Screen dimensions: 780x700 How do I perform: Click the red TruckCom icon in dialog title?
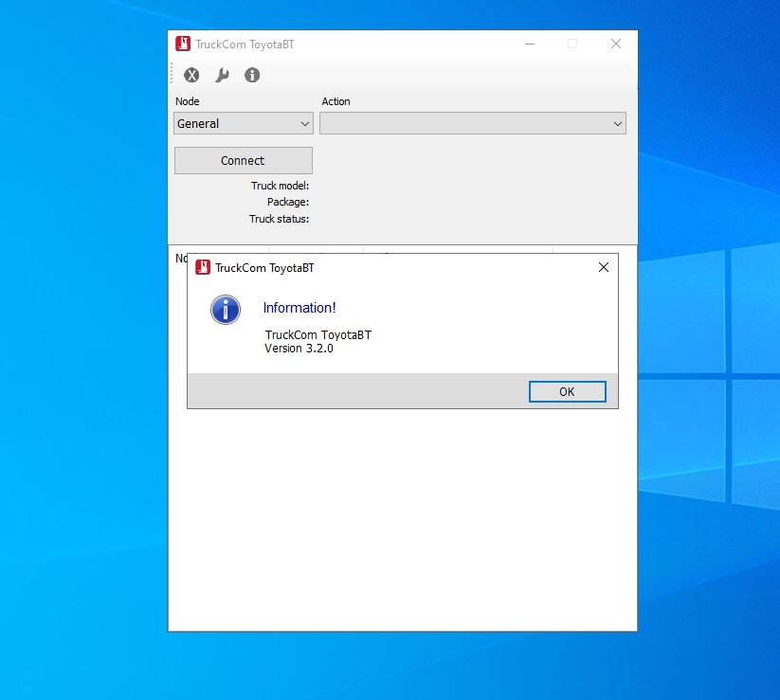pyautogui.click(x=203, y=267)
